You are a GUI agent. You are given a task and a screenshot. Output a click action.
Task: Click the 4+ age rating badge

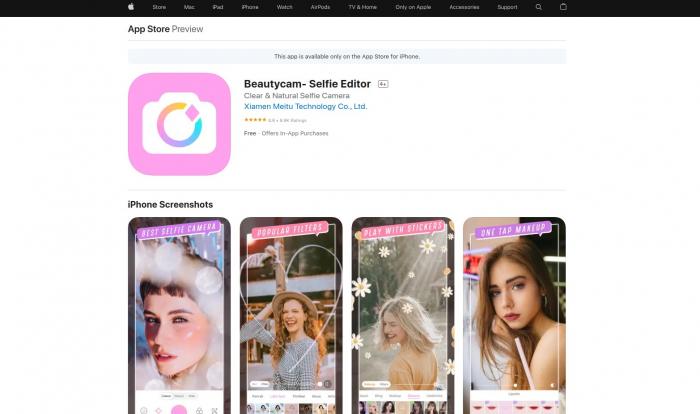coord(383,84)
